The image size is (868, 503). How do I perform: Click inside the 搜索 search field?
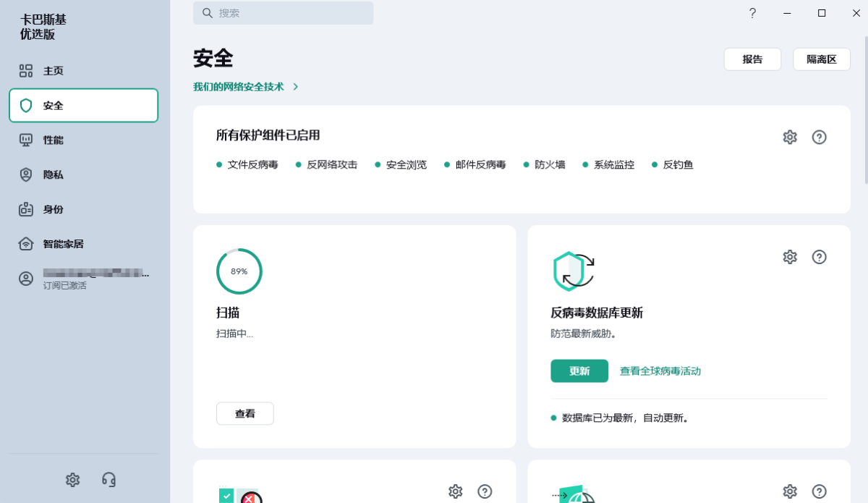283,12
